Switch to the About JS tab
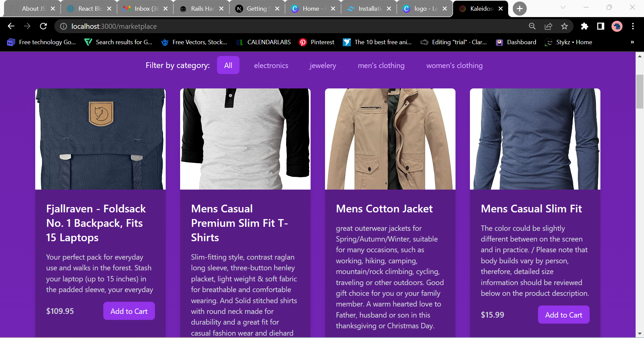Image resolution: width=644 pixels, height=338 pixels. coord(33,9)
